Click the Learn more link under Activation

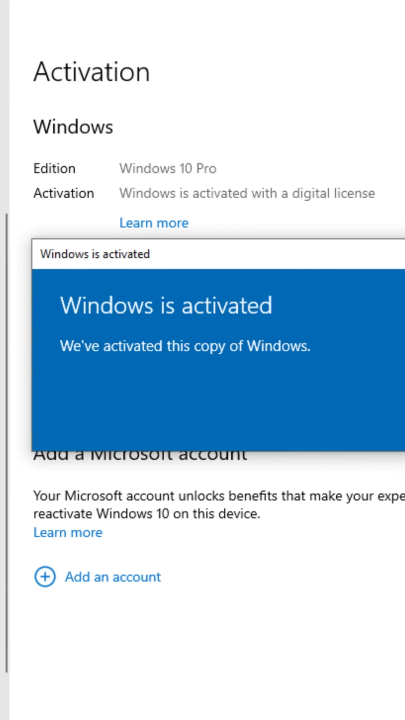pyautogui.click(x=153, y=223)
